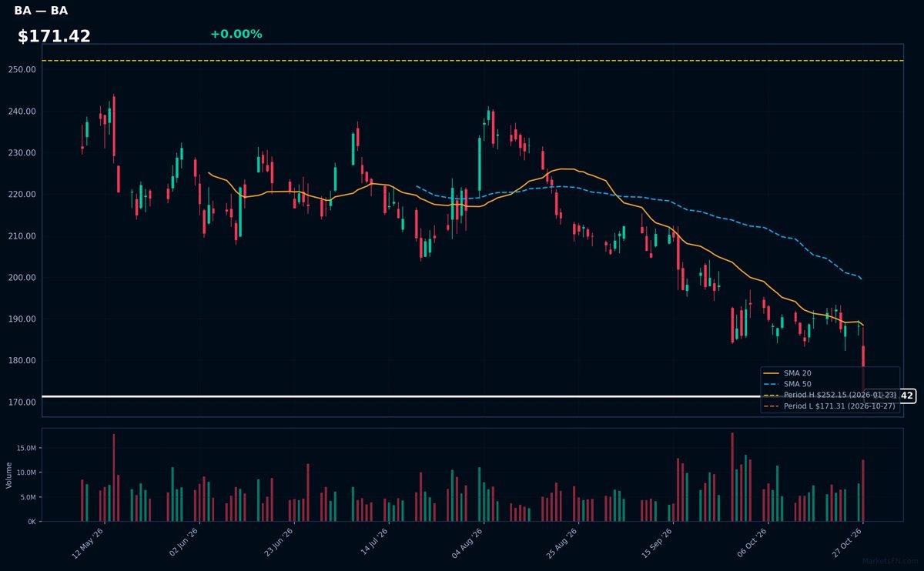Select the 12 May '26 date label
The height and width of the screenshot is (571, 924).
pos(88,543)
